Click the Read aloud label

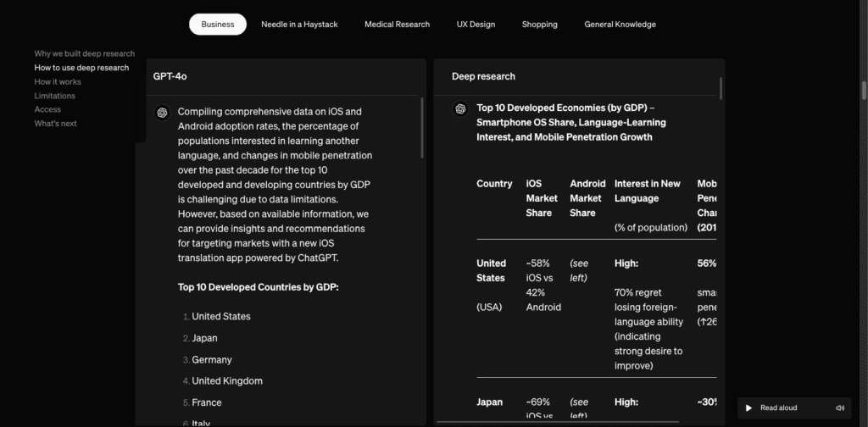point(778,408)
